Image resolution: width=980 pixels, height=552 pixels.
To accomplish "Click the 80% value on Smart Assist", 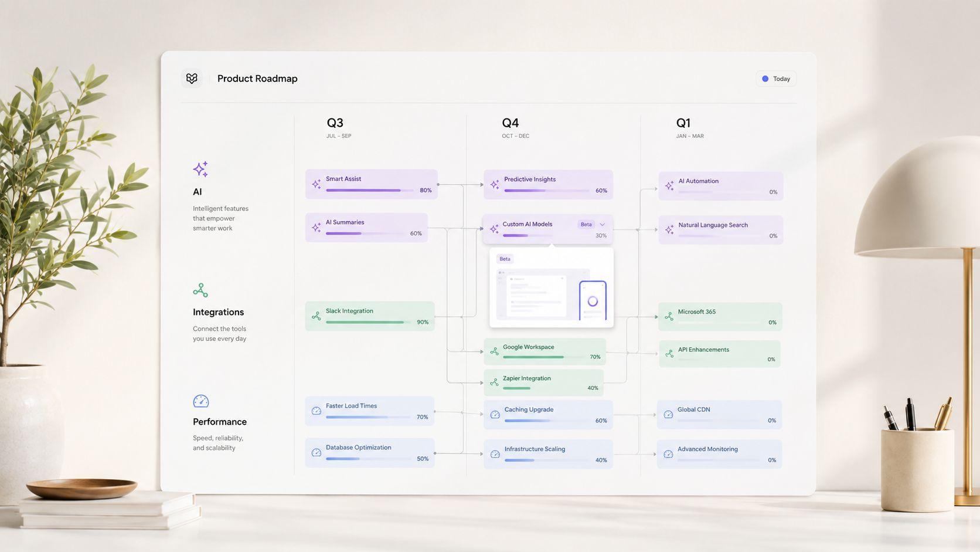I will tap(426, 191).
